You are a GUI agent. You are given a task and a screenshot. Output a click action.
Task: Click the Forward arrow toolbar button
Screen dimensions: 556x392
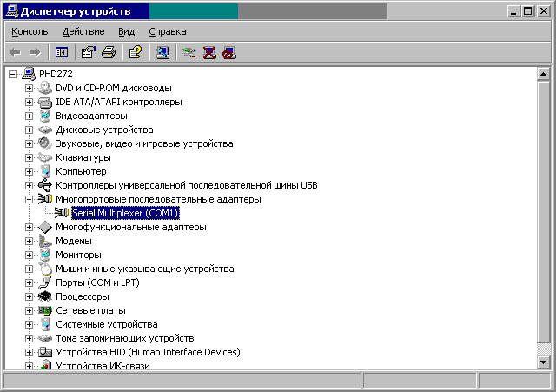35,53
